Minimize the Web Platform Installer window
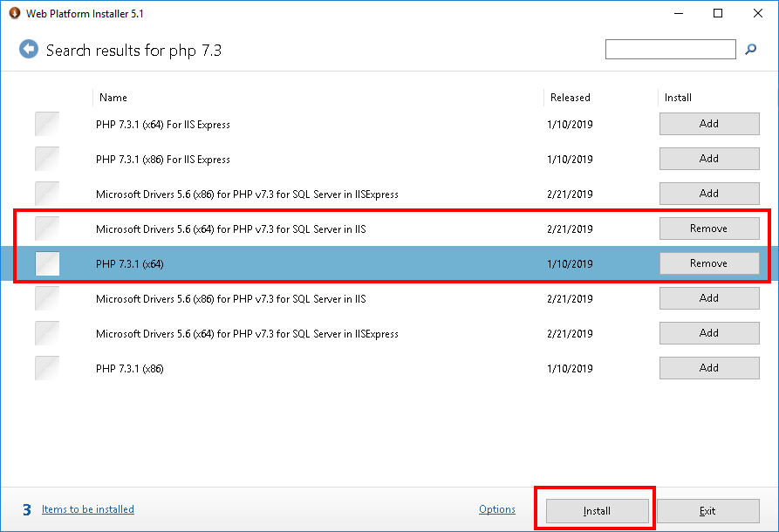This screenshot has width=779, height=532. [679, 13]
